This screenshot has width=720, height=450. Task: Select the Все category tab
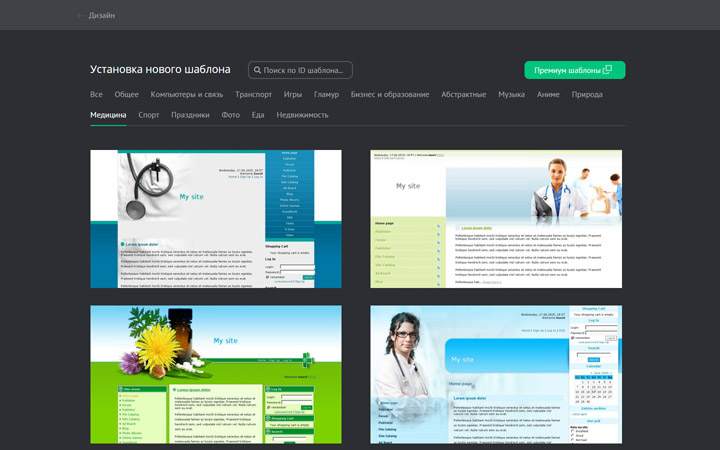point(96,95)
